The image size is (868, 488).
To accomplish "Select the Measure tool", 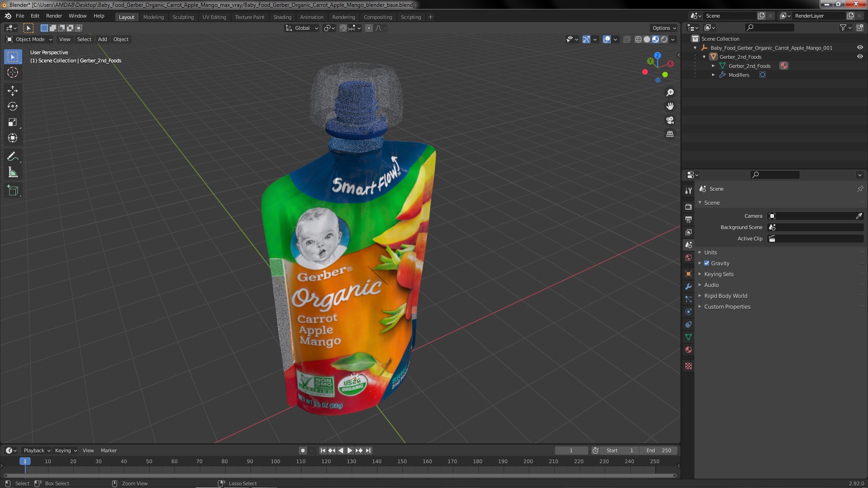I will click(13, 173).
